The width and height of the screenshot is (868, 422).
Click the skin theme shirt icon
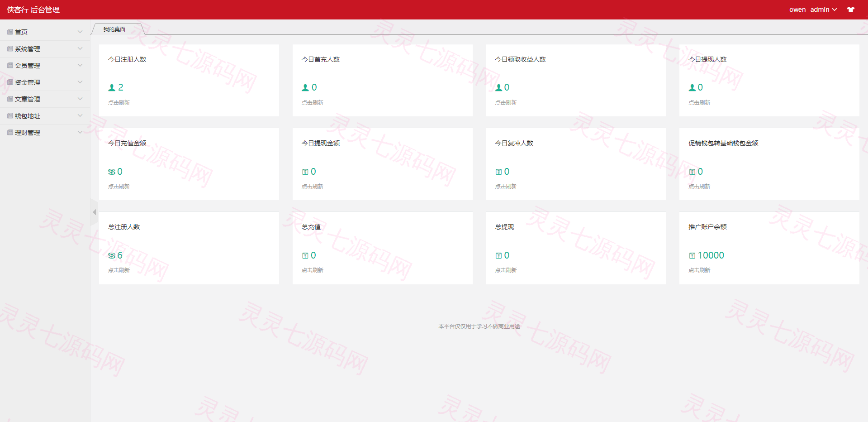(851, 10)
